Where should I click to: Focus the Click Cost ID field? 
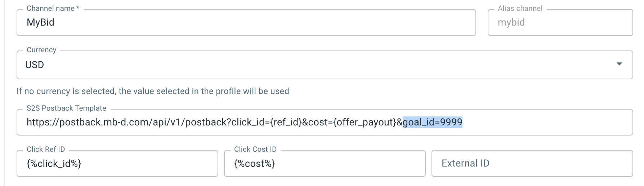tap(324, 164)
